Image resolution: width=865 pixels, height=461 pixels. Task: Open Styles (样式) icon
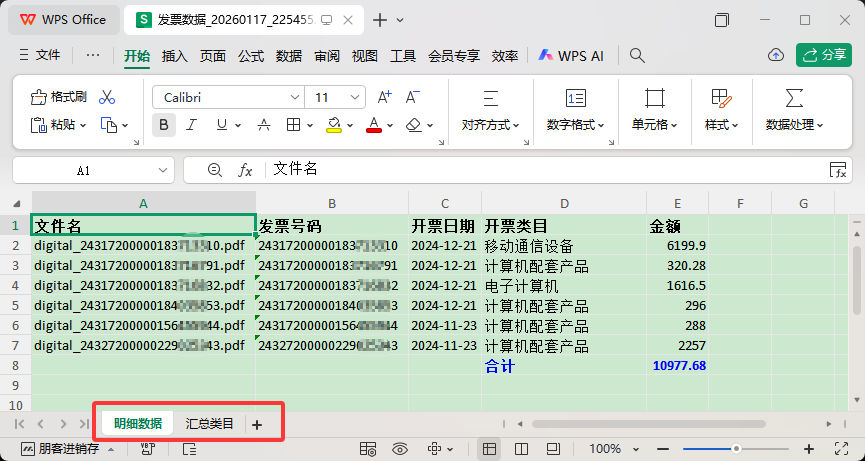(x=721, y=98)
